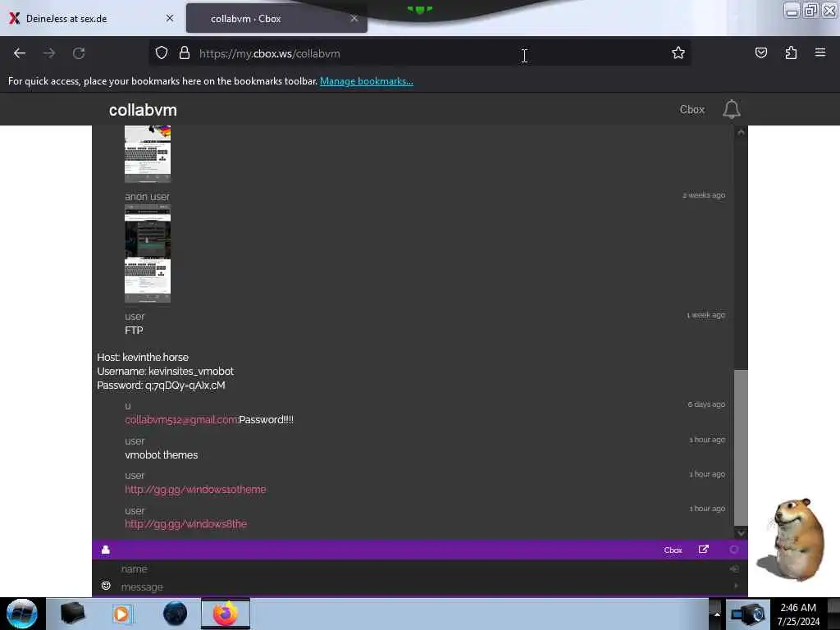Click Cbox label in purple bar
This screenshot has height=630, width=840.
pyautogui.click(x=673, y=550)
